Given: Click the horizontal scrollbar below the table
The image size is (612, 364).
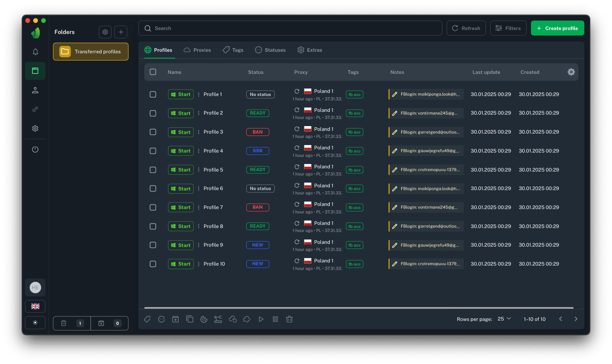Looking at the screenshot, I should click(x=359, y=307).
